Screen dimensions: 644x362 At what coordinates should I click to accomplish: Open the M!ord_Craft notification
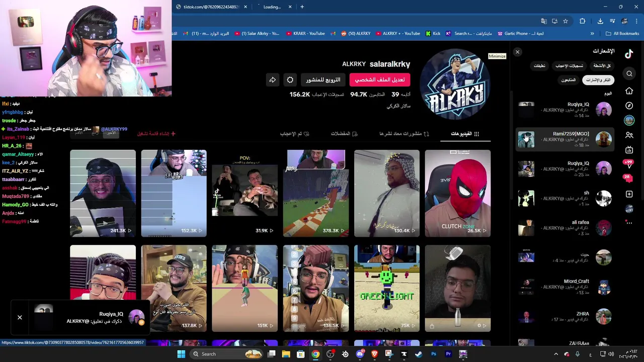[565, 287]
